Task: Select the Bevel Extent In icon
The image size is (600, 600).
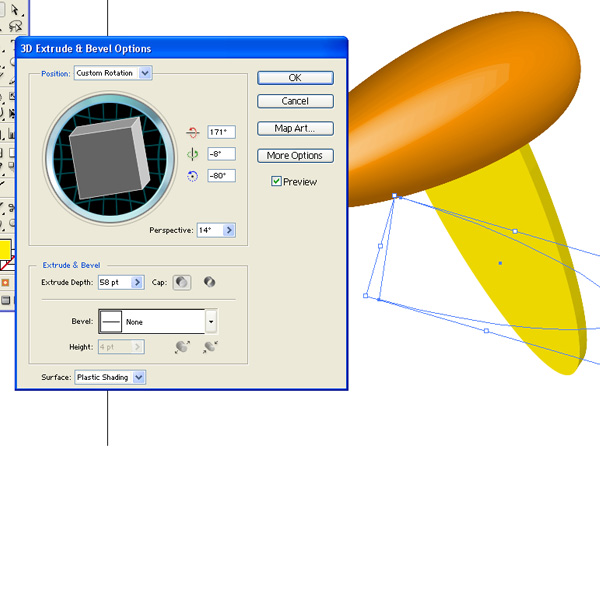Action: coord(210,347)
